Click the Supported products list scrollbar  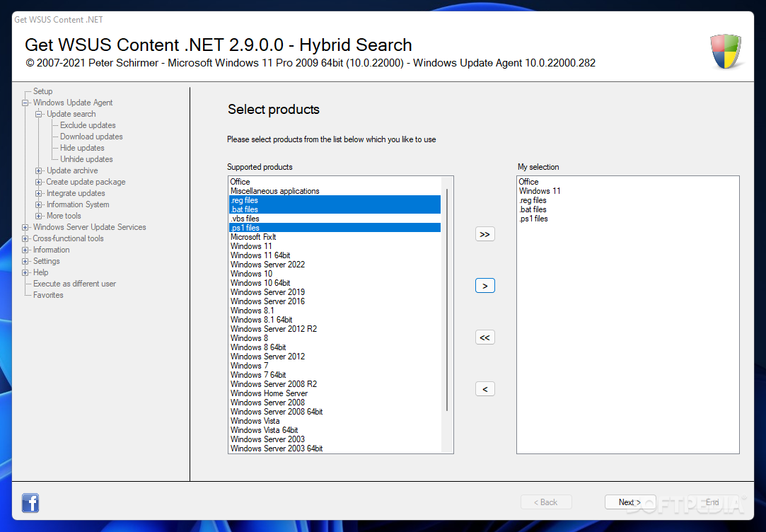pyautogui.click(x=446, y=299)
